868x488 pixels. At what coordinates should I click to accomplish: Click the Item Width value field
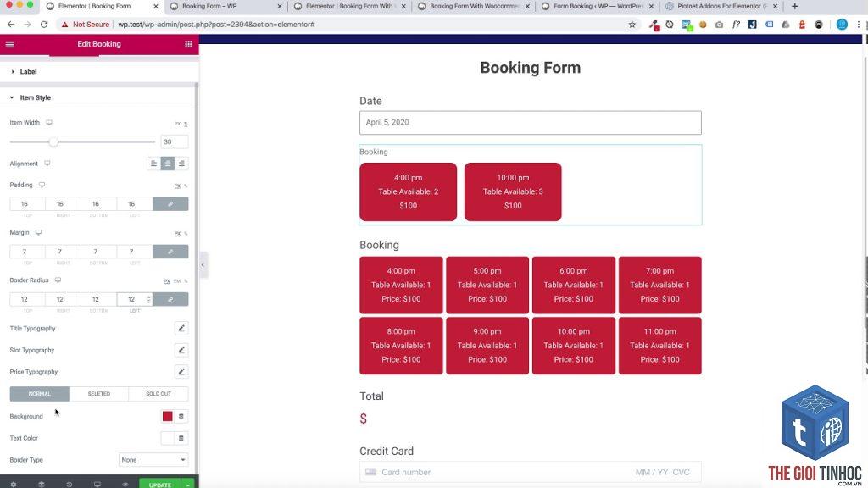pyautogui.click(x=175, y=141)
